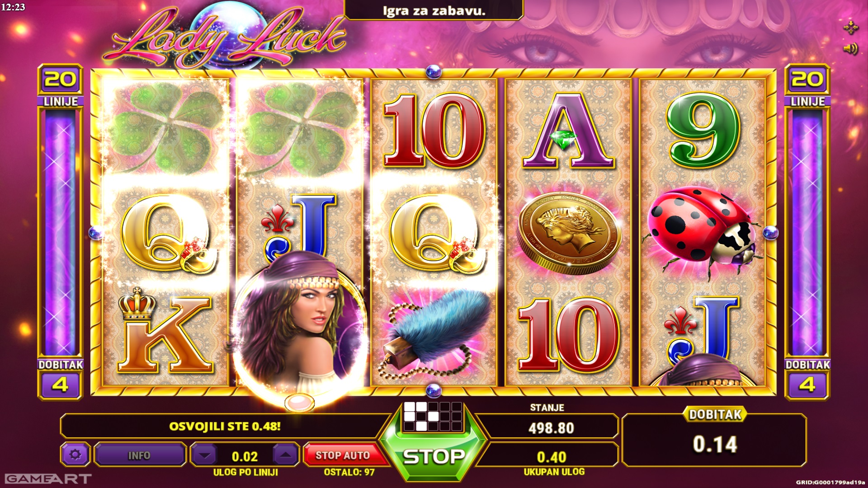Click the gold coin symbol

pos(569,234)
